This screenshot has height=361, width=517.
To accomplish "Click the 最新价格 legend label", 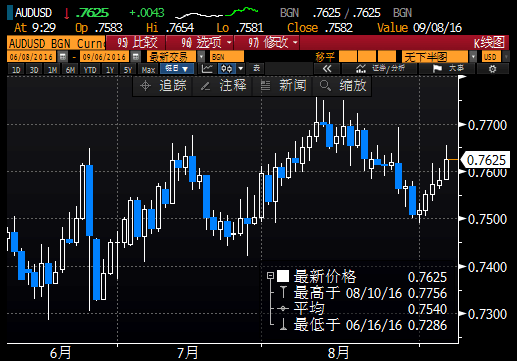I will point(325,276).
